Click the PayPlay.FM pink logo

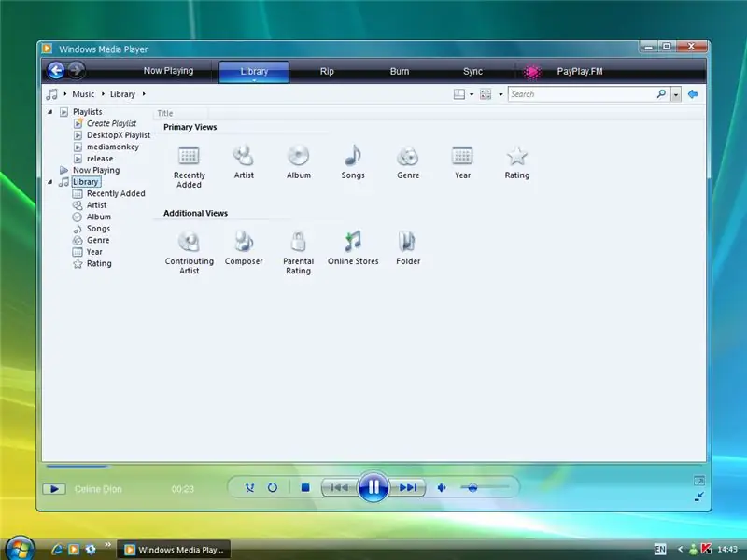[x=532, y=72]
